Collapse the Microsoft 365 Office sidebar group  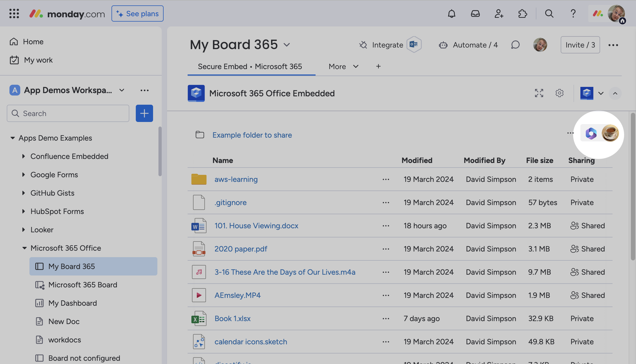(25, 248)
